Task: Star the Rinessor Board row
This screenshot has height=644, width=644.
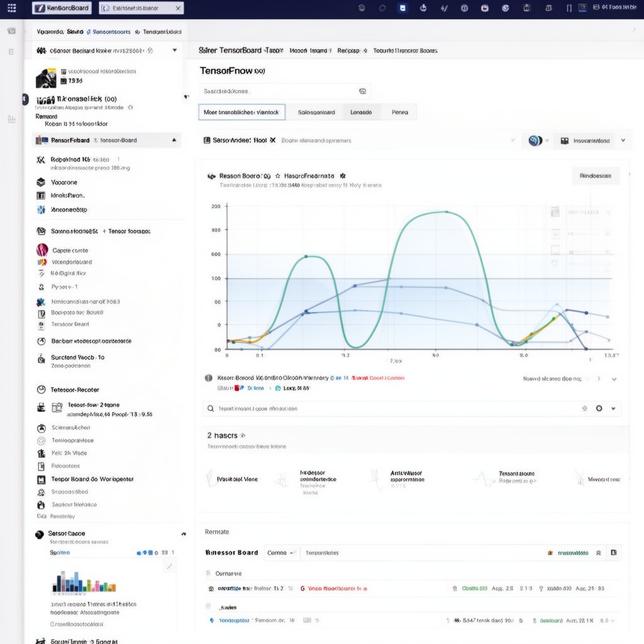Action: [599, 553]
